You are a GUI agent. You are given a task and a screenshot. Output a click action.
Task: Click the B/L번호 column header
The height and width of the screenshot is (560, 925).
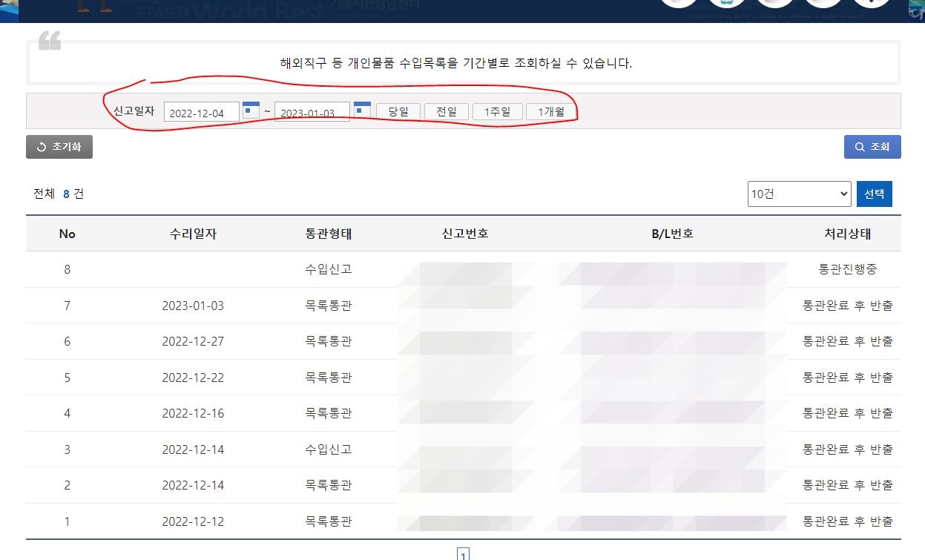672,234
